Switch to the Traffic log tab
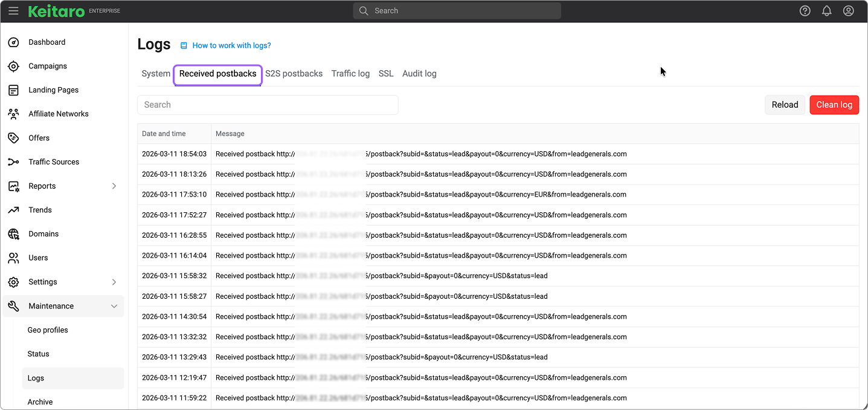Screen dimensions: 868x410 350,74
